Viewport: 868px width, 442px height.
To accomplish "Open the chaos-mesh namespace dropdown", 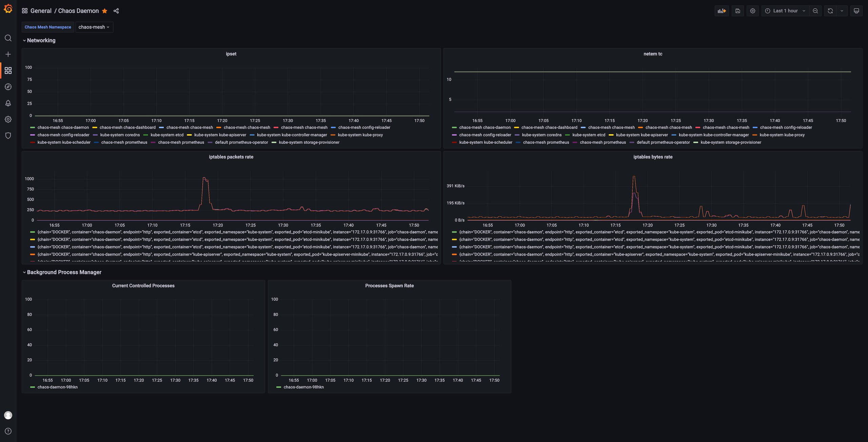I will 94,27.
